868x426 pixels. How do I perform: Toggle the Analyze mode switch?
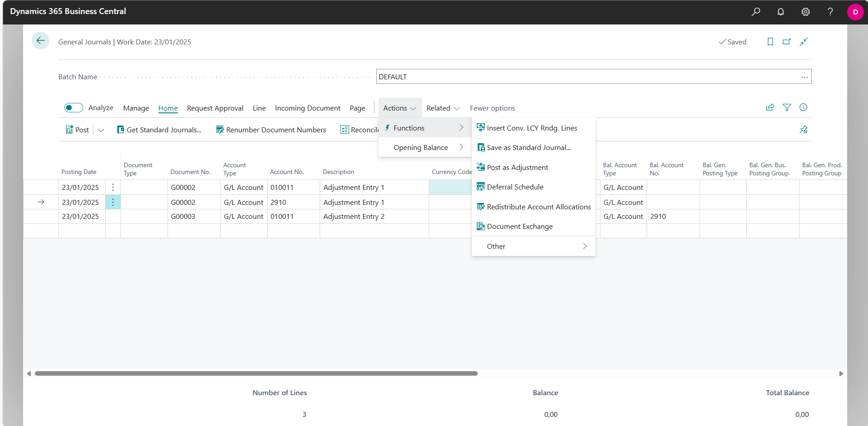point(73,107)
